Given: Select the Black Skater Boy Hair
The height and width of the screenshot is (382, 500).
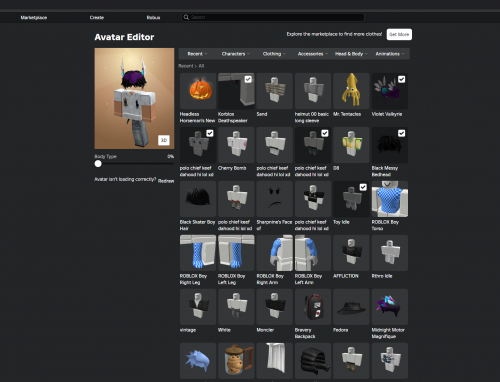Looking at the screenshot, I should pyautogui.click(x=198, y=199).
